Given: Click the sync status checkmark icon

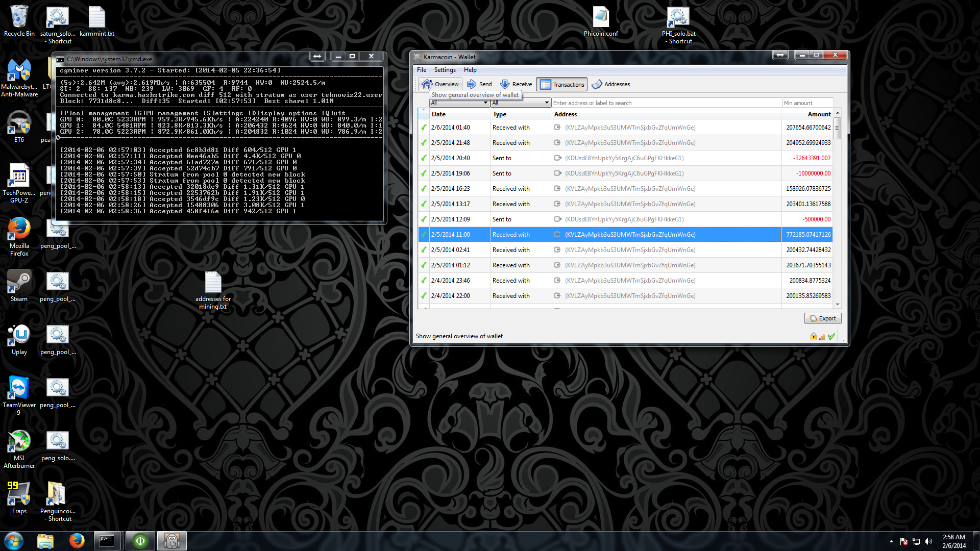Looking at the screenshot, I should click(x=831, y=337).
